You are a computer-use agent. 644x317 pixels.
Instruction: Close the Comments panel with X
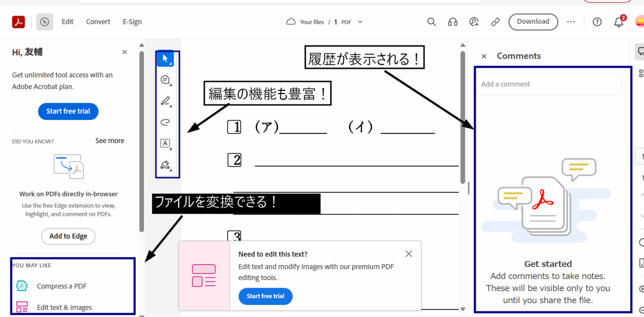point(484,56)
